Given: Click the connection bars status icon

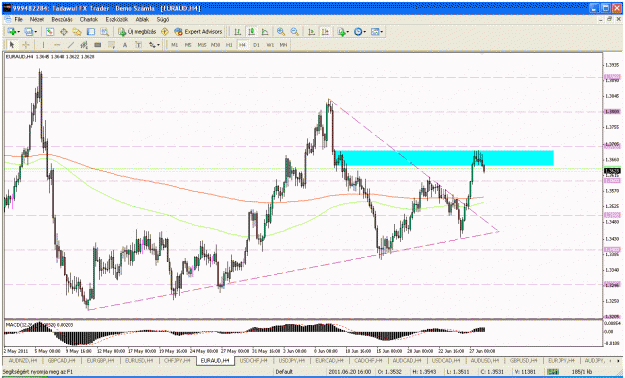Looking at the screenshot, I should click(x=553, y=372).
